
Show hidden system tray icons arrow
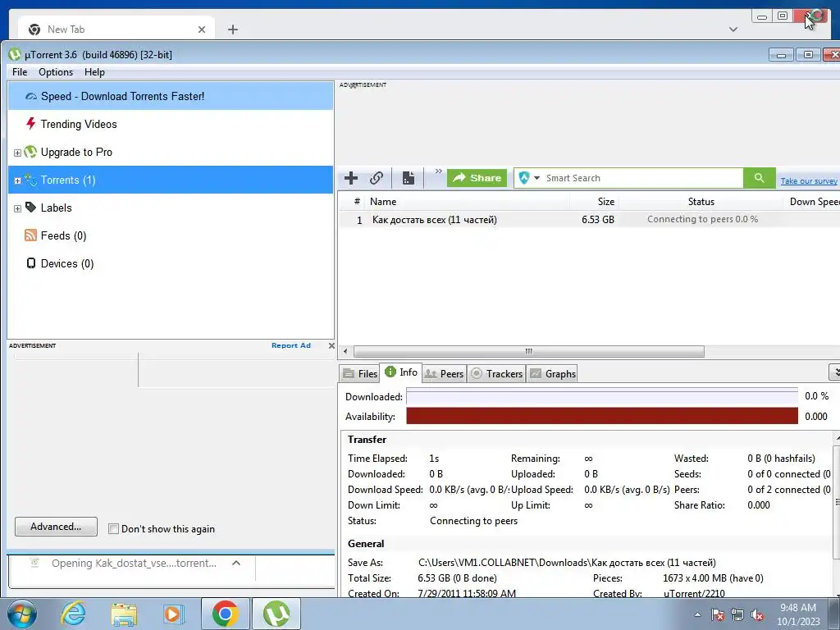click(697, 614)
